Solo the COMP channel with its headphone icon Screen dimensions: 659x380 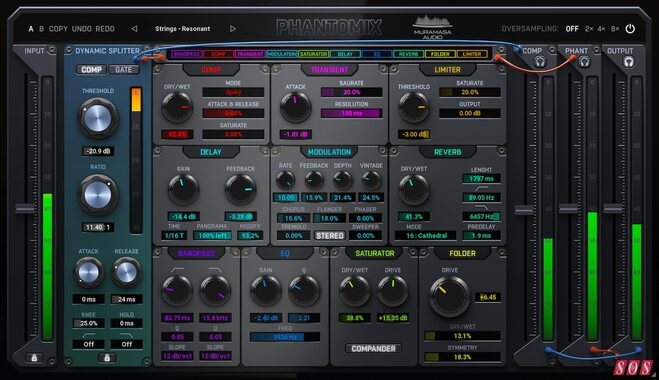[x=540, y=62]
